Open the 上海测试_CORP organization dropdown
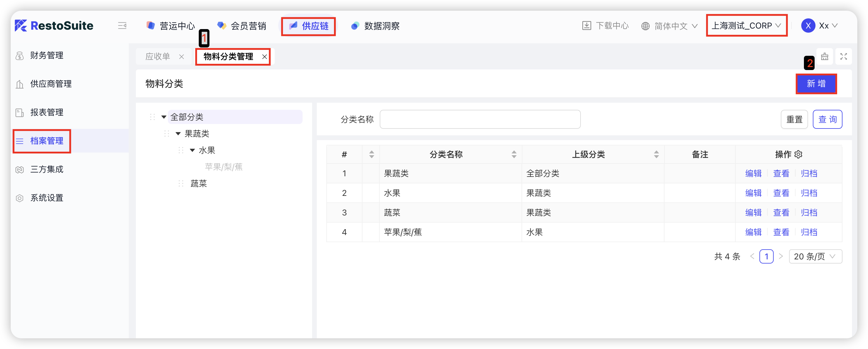Viewport: 868px width, 349px height. click(746, 26)
